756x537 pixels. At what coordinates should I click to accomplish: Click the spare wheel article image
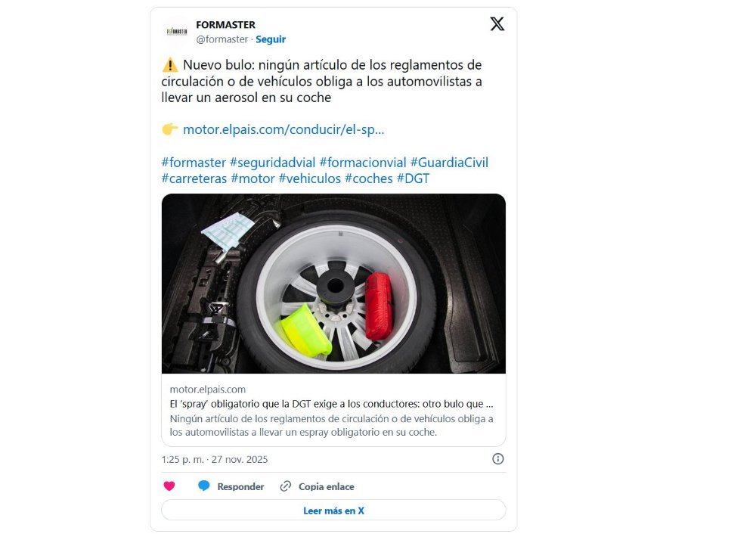coord(333,284)
